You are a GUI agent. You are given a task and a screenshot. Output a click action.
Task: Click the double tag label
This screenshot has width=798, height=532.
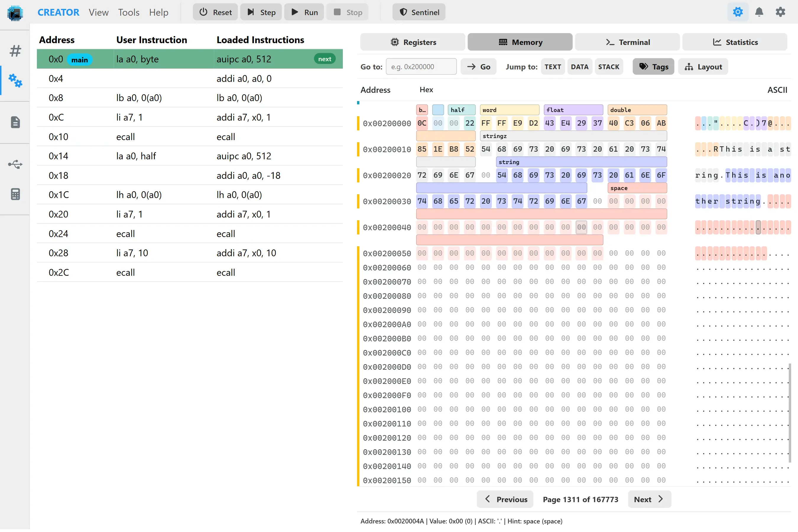tap(637, 110)
